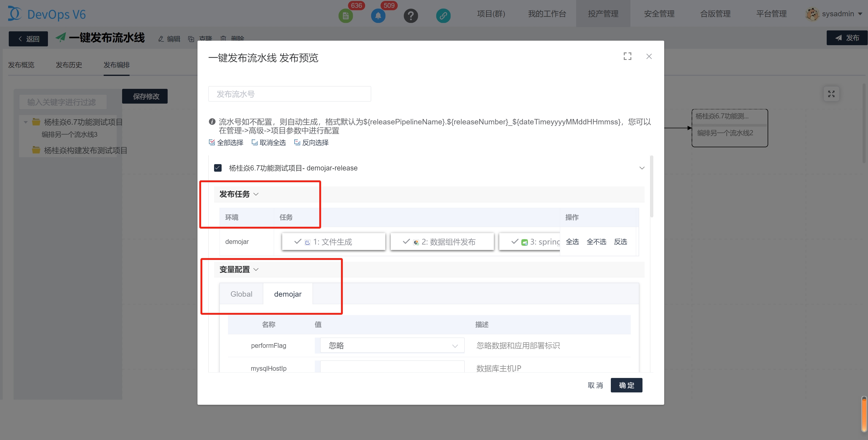Click the canvas expand icon at the top right
The height and width of the screenshot is (440, 868).
pyautogui.click(x=831, y=94)
